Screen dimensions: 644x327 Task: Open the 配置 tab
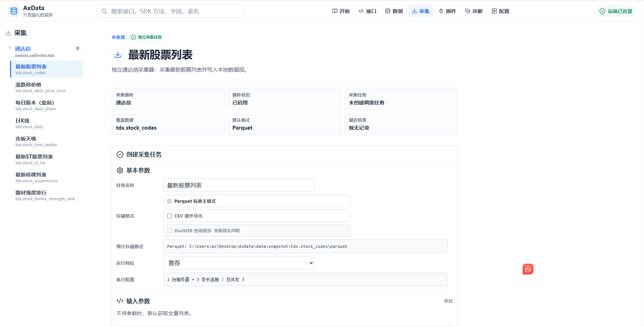[501, 11]
